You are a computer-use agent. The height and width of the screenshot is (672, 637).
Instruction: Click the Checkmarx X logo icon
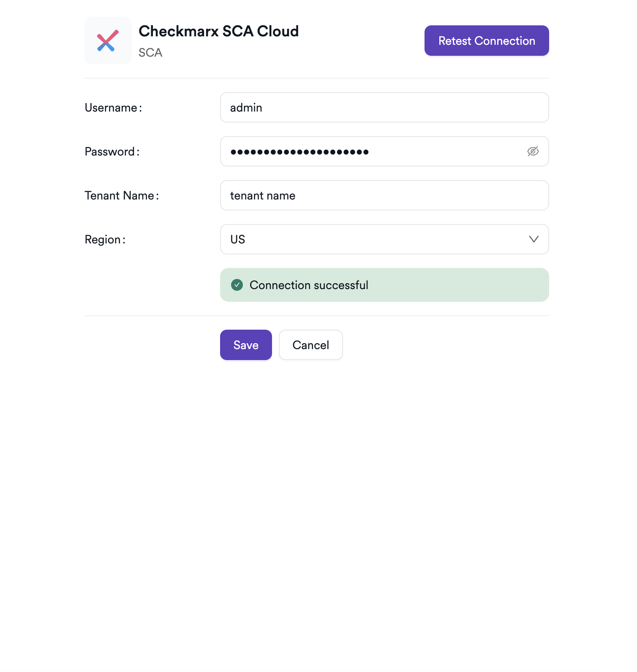[x=108, y=41]
